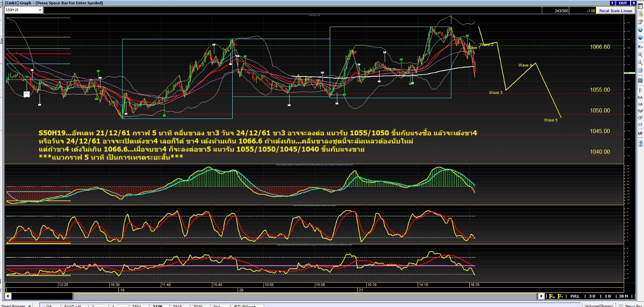Click the 12:25 time axis label
The width and height of the screenshot is (644, 307).
point(64,285)
